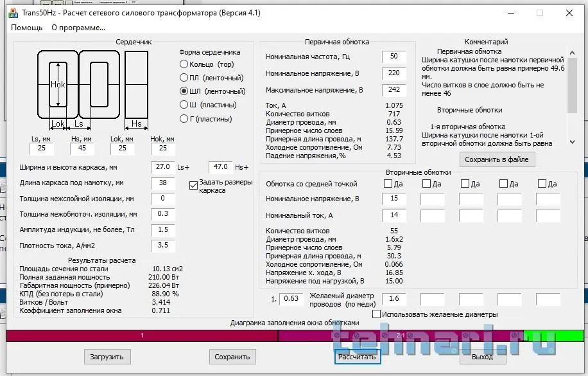588x376 pixels.
Task: Click the КПД value 88.90 %
Action: [166, 294]
